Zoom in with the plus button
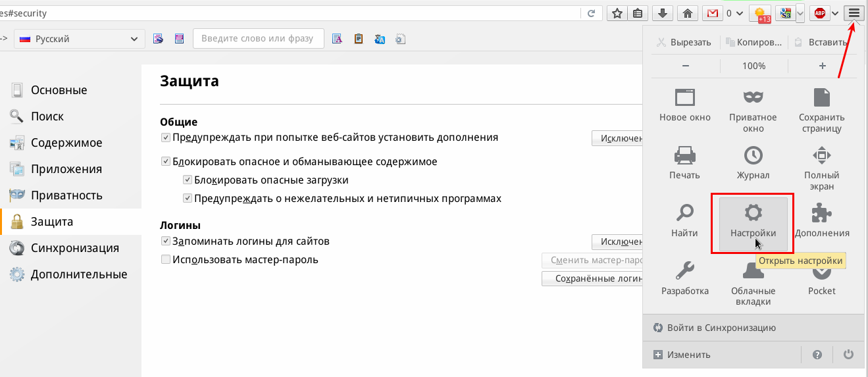868x377 pixels. click(x=822, y=66)
